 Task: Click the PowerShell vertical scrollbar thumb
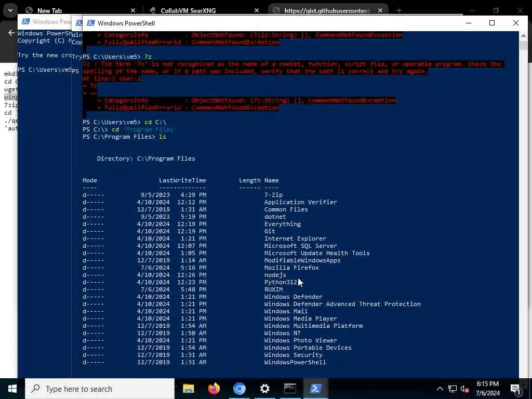click(x=523, y=46)
